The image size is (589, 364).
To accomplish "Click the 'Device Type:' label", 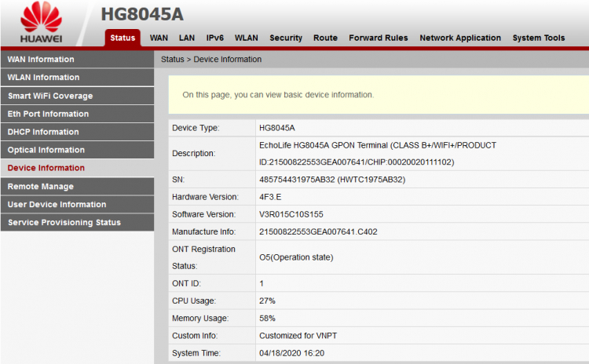I will click(196, 128).
